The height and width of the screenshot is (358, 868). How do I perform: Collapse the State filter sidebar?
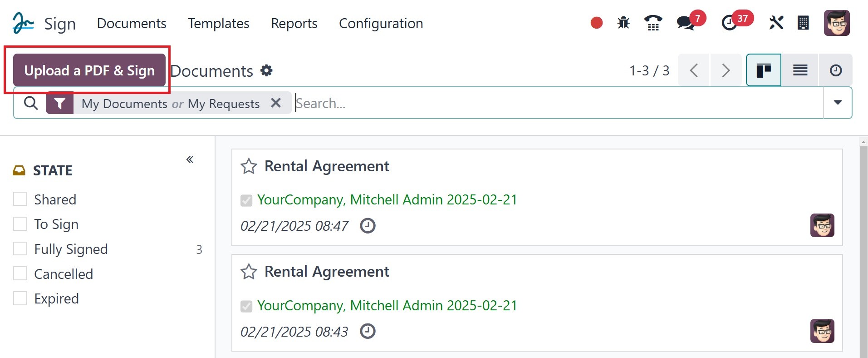pos(190,159)
